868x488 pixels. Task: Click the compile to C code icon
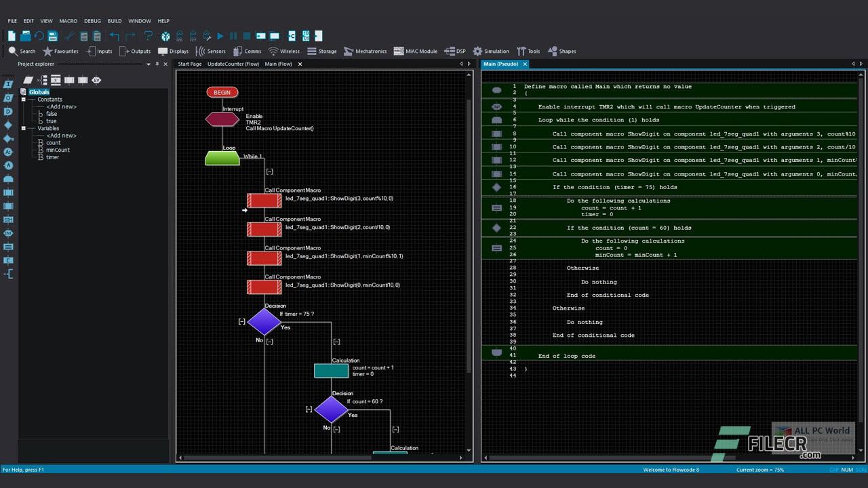click(292, 36)
